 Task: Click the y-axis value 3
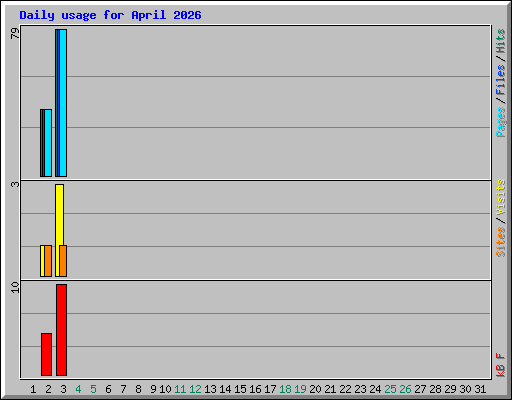tap(15, 184)
